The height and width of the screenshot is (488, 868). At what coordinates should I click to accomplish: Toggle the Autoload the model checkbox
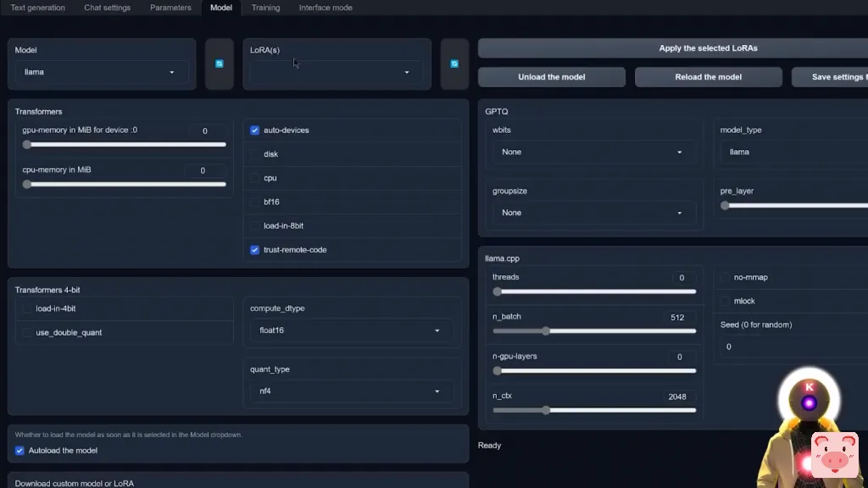20,451
